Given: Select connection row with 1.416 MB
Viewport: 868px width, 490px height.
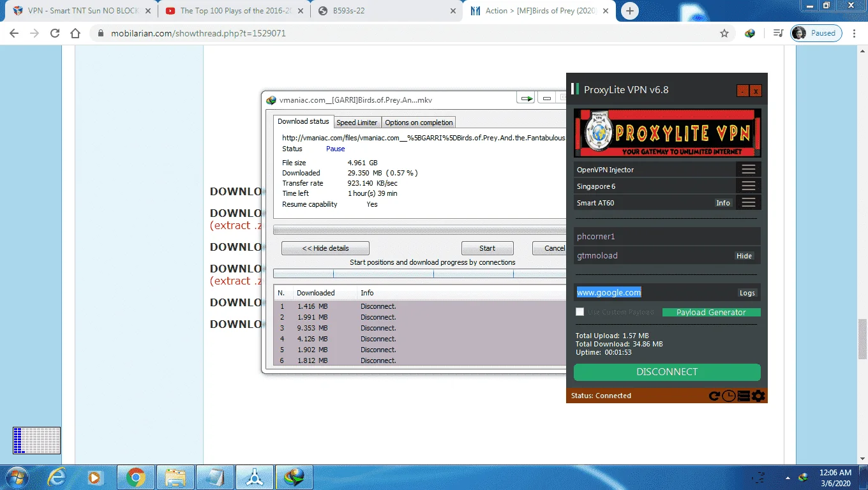Looking at the screenshot, I should [420, 306].
